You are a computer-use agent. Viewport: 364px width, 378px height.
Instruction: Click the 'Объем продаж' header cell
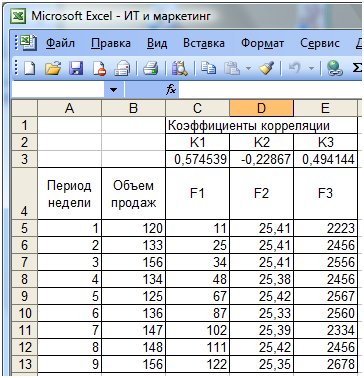coord(133,193)
